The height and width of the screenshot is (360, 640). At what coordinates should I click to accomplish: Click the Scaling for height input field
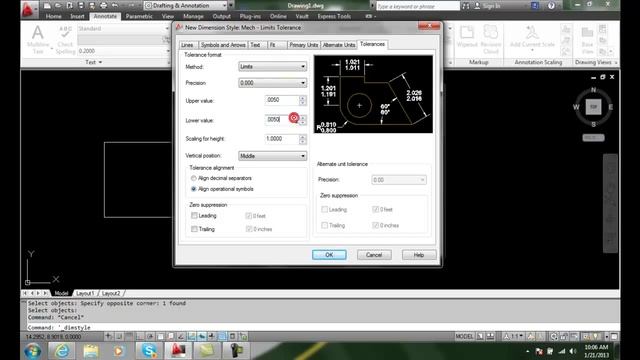pyautogui.click(x=282, y=139)
